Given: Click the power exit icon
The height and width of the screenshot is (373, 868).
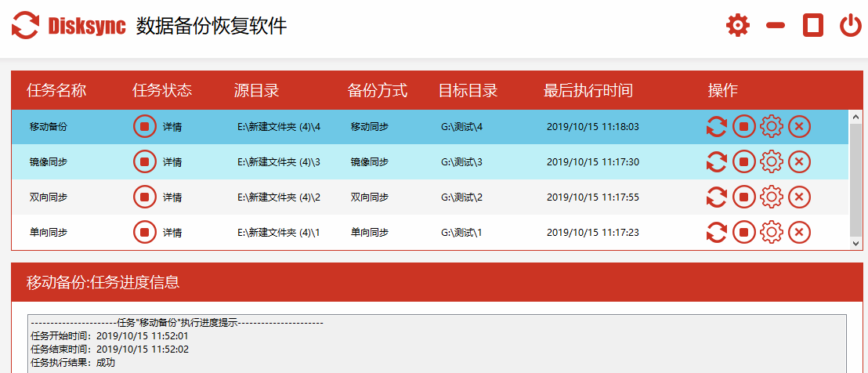Looking at the screenshot, I should point(850,25).
